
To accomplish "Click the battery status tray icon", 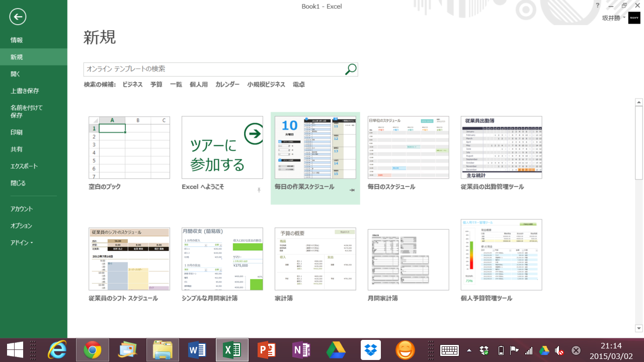I will click(500, 350).
